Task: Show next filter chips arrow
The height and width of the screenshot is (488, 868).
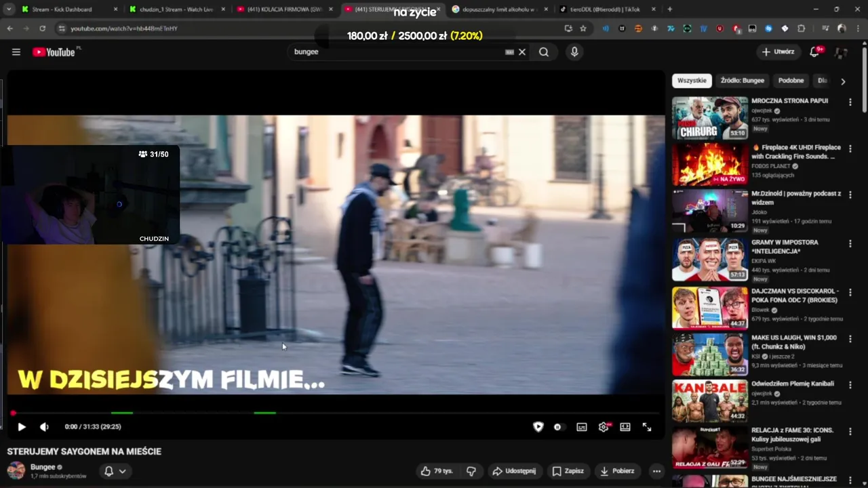Action: 843,81
